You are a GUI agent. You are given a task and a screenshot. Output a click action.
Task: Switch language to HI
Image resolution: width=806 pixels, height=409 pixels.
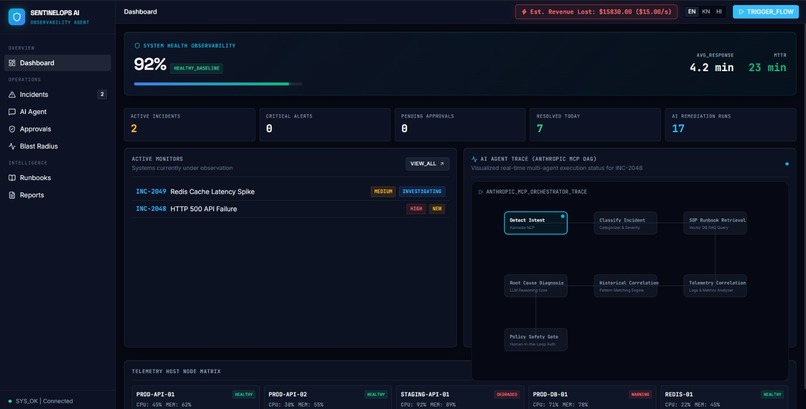tap(719, 11)
